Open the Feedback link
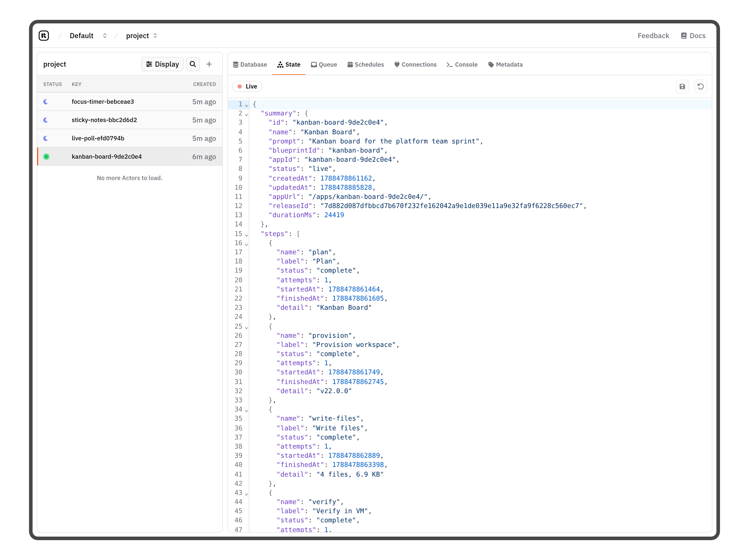 (653, 36)
